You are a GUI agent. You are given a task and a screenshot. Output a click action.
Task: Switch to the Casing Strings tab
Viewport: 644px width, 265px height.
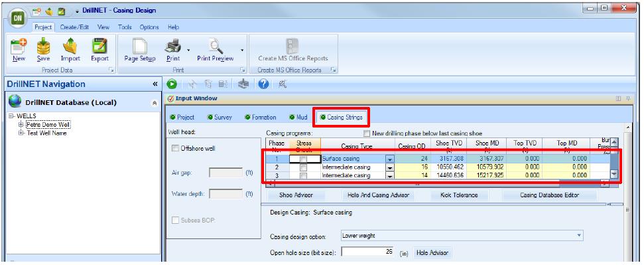coord(342,118)
